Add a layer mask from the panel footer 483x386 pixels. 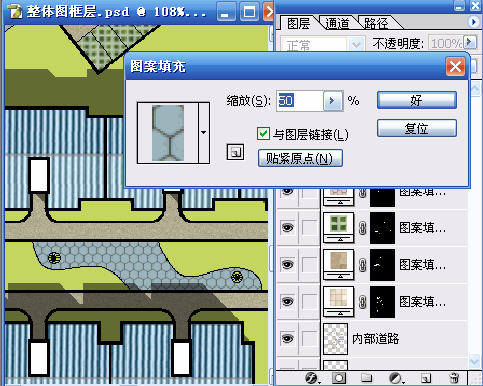point(339,378)
